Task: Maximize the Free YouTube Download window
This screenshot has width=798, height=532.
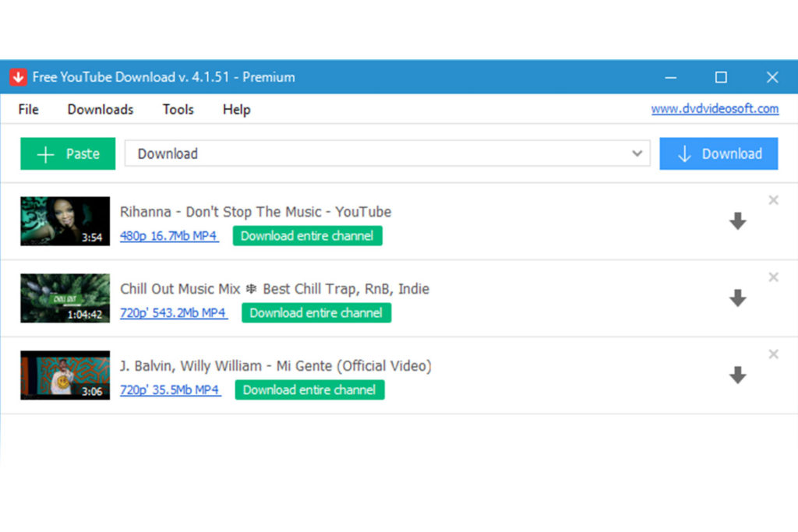Action: [721, 77]
